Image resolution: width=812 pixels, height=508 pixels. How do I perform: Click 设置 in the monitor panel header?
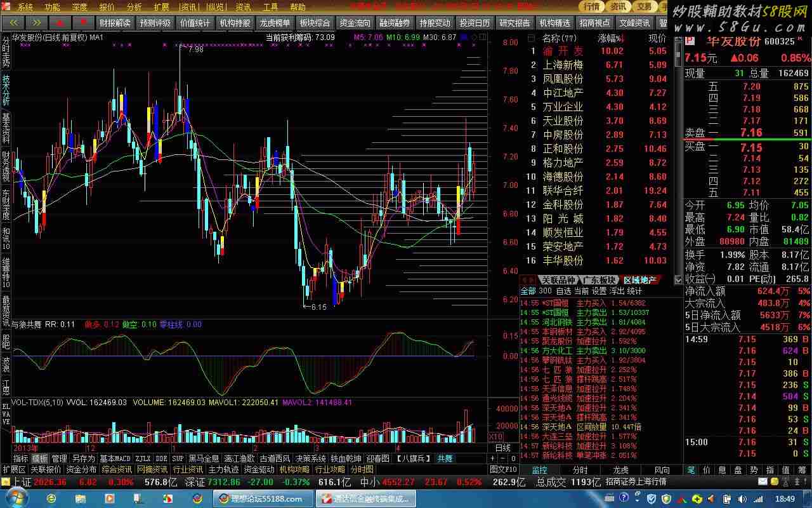click(599, 291)
